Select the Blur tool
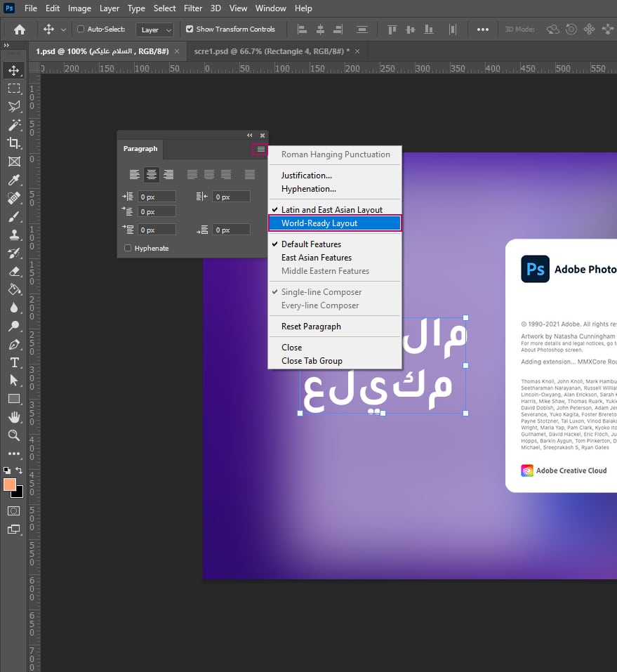This screenshot has width=617, height=672. [14, 308]
